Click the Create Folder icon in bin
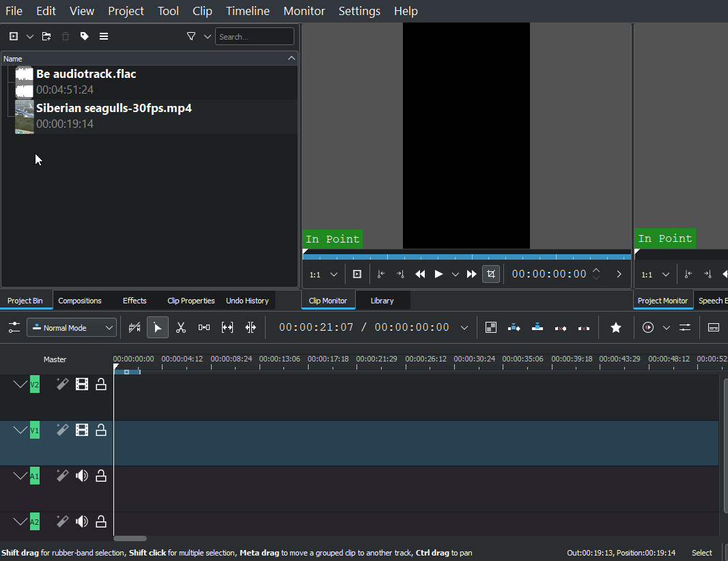This screenshot has width=728, height=561. [46, 36]
